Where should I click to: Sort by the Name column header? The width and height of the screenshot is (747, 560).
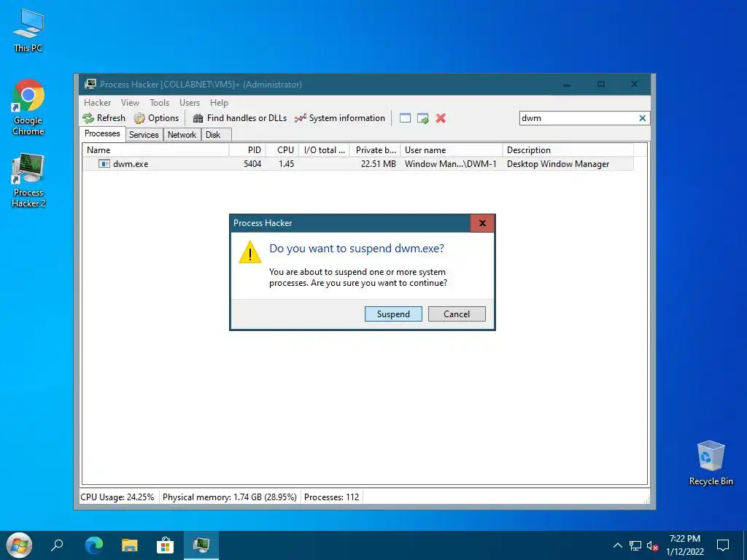click(x=155, y=150)
